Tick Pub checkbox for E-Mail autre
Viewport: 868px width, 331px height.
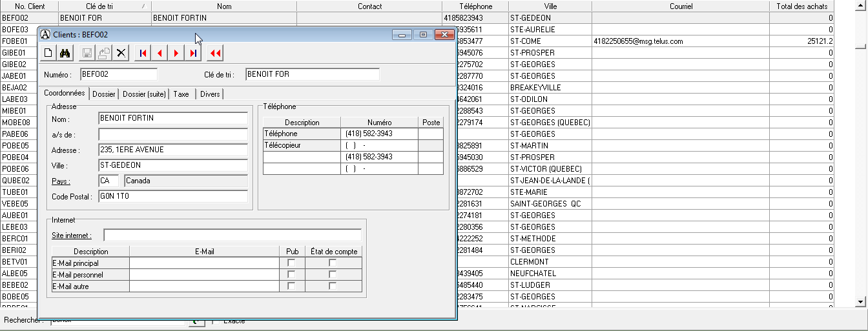(291, 286)
